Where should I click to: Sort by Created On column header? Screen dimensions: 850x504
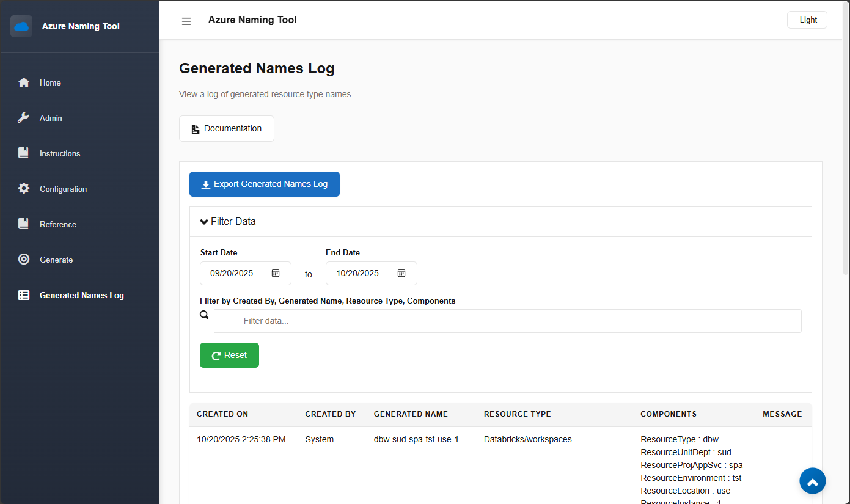(222, 414)
